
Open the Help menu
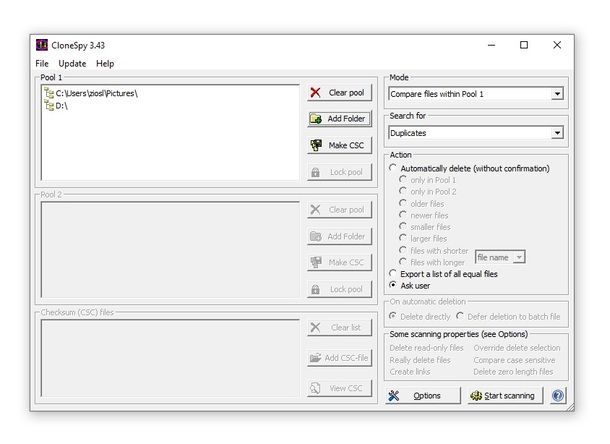(105, 63)
